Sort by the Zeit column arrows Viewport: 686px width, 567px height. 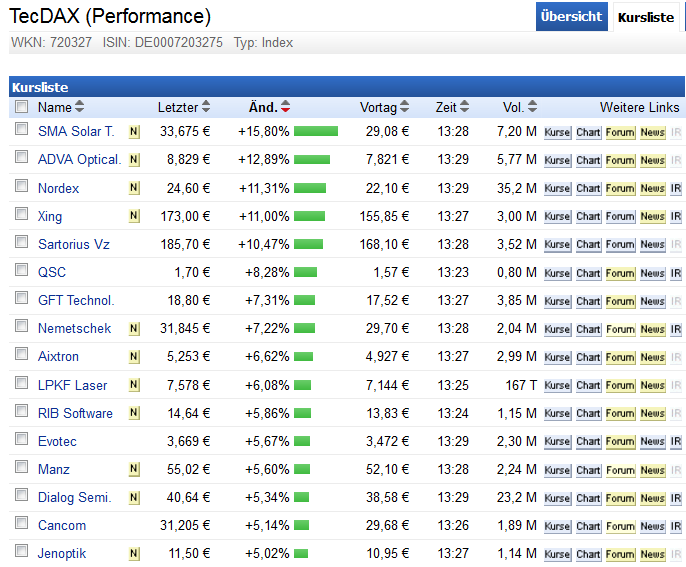click(464, 106)
